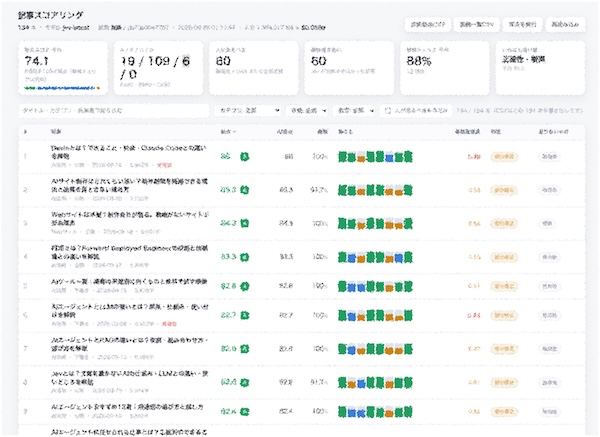
Task: Click the score distribution bar under 74.1
Action: tap(62, 88)
